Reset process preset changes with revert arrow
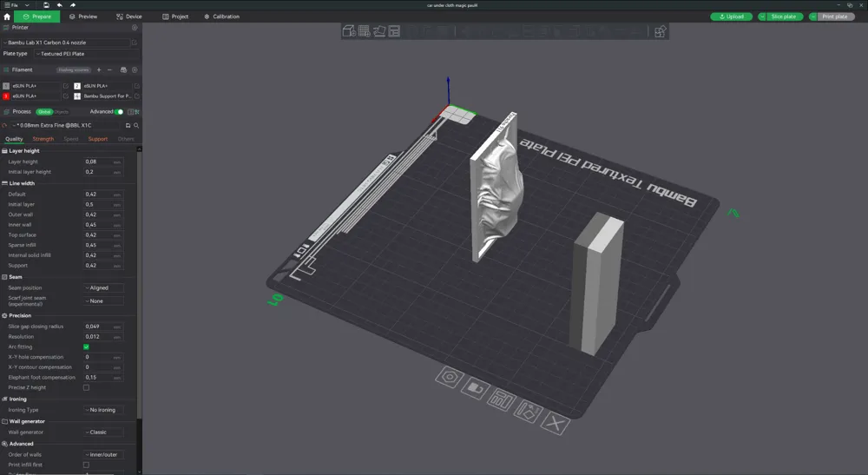This screenshot has width=868, height=475. click(x=5, y=126)
